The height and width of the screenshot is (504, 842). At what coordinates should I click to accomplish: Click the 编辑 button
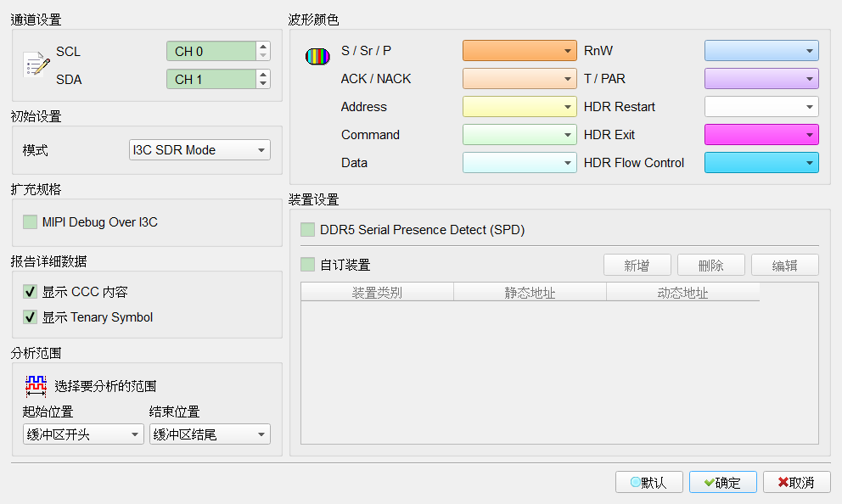click(785, 265)
